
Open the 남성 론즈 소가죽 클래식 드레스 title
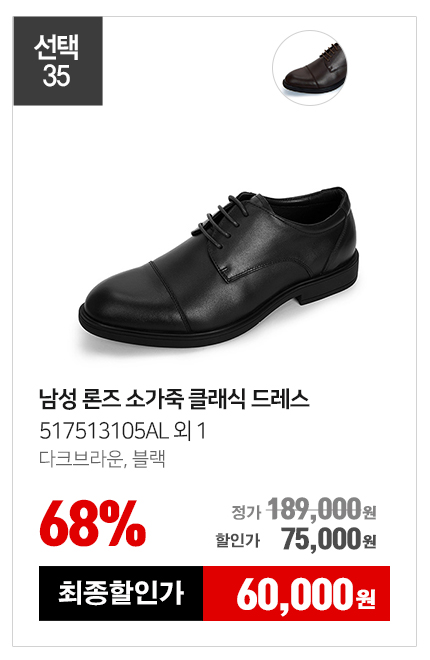pyautogui.click(x=174, y=399)
